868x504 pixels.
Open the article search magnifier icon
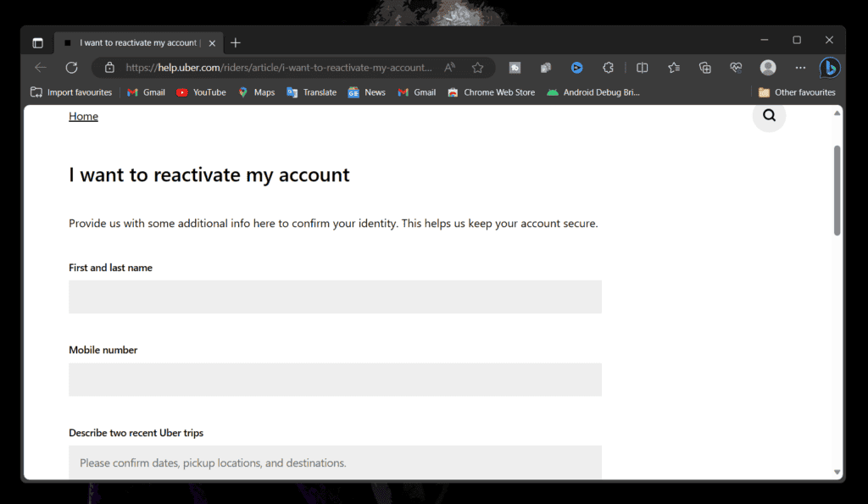click(768, 116)
